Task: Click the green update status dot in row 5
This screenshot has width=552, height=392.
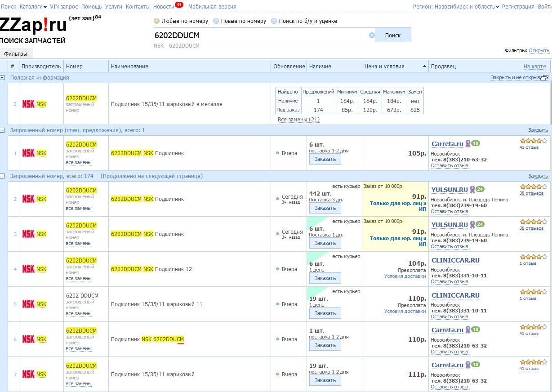Action: point(277,304)
